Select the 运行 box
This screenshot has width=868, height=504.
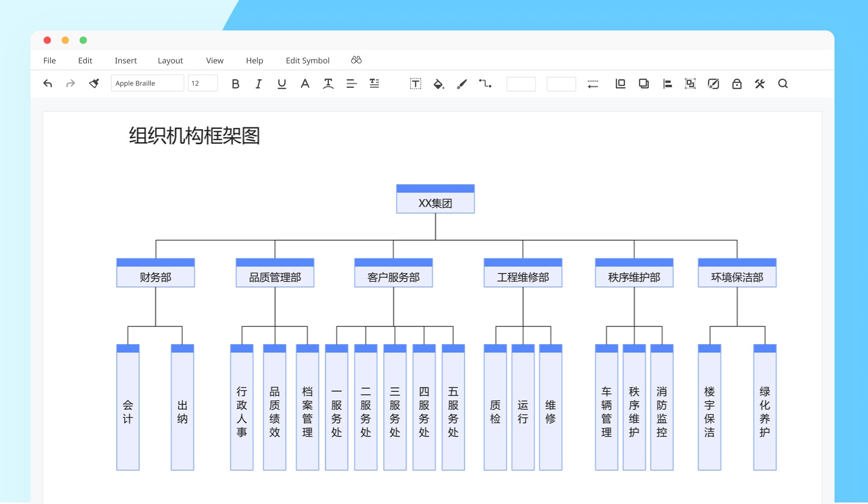tap(523, 408)
